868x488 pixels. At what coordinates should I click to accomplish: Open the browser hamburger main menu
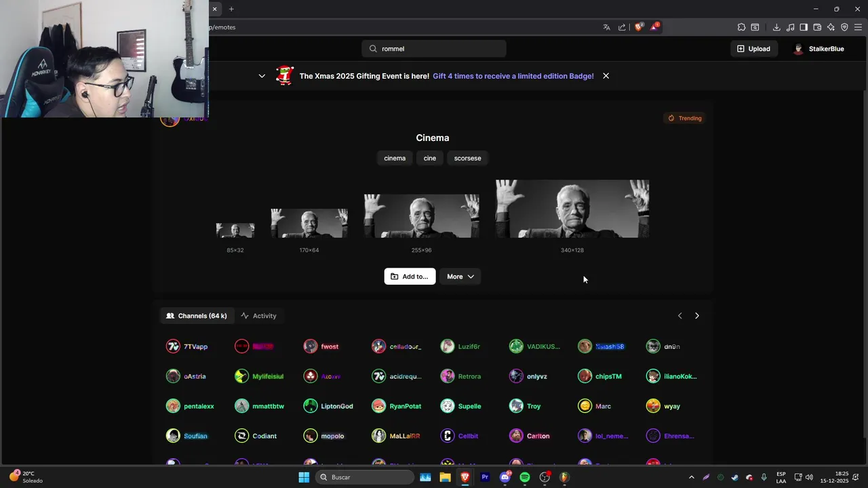[858, 27]
